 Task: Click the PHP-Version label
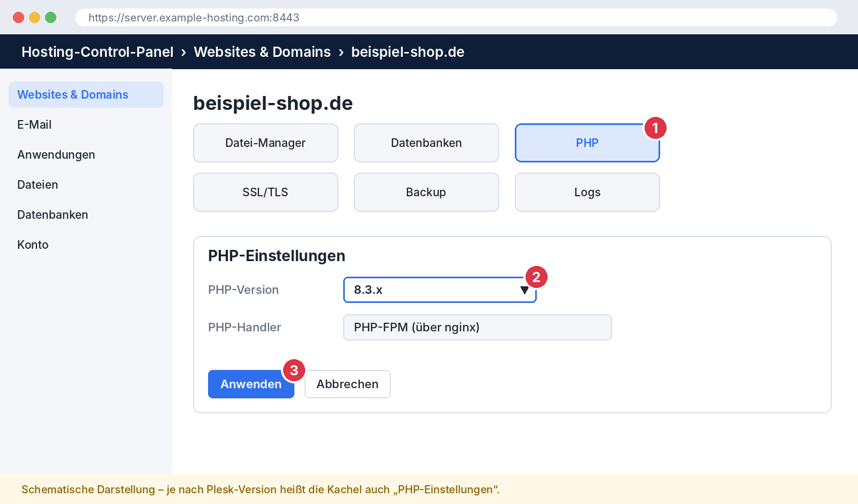click(x=243, y=290)
